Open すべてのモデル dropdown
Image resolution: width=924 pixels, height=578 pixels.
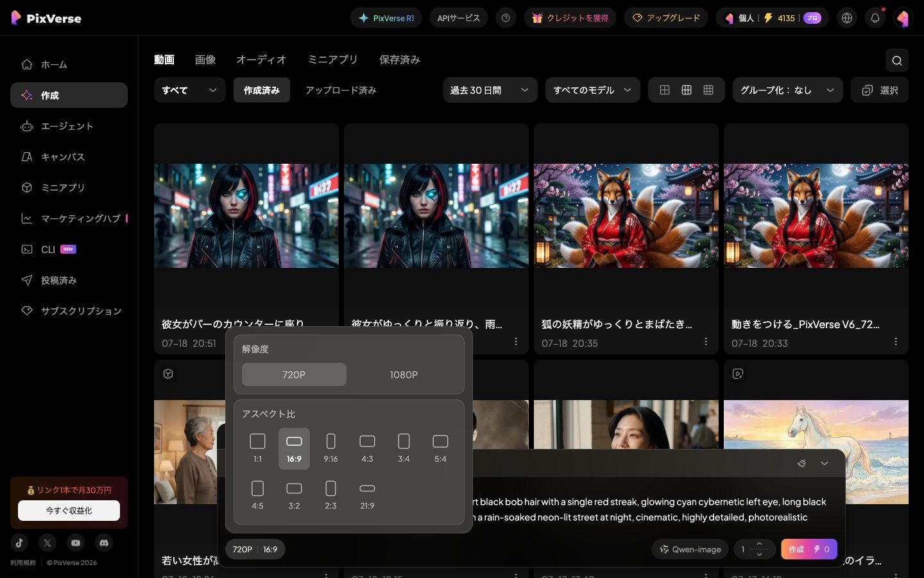(592, 90)
